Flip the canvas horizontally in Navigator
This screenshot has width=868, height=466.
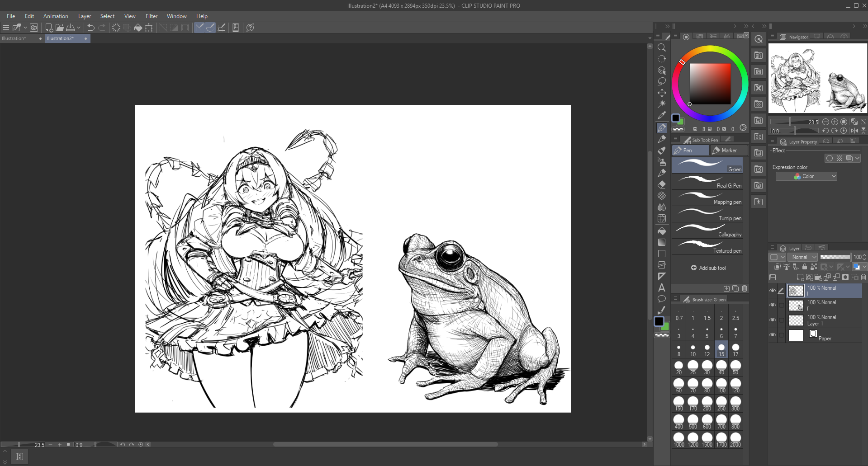(854, 131)
